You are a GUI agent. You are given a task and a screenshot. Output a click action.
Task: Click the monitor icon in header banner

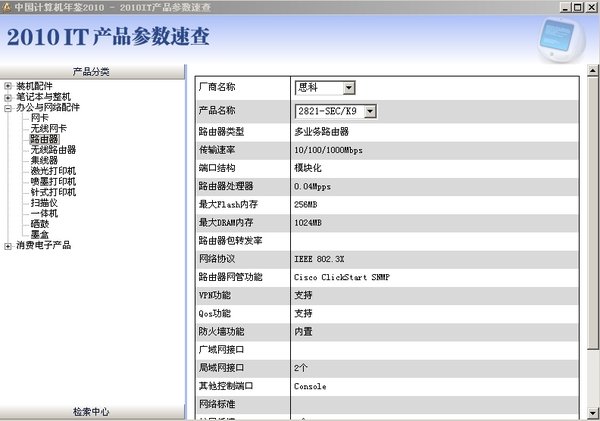coord(562,39)
